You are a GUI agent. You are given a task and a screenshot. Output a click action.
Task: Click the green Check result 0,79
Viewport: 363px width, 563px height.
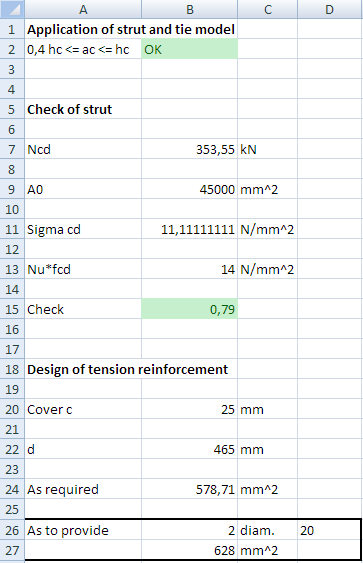tap(190, 309)
